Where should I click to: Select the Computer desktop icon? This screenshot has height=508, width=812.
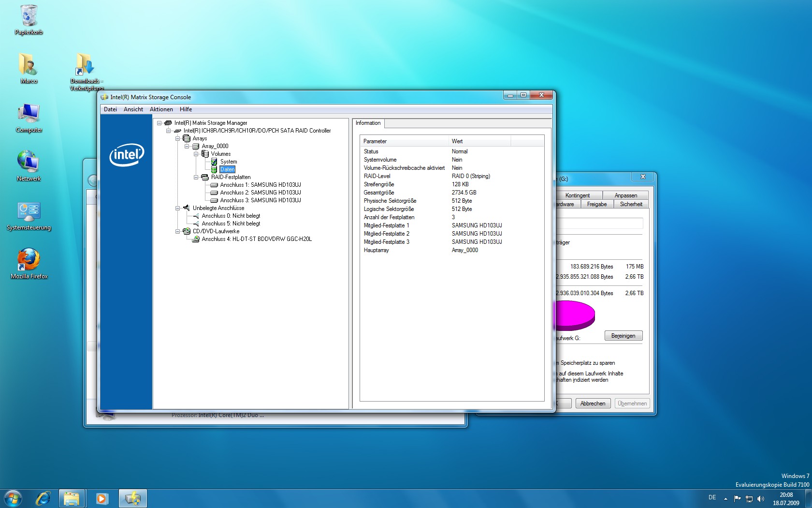[x=29, y=118]
